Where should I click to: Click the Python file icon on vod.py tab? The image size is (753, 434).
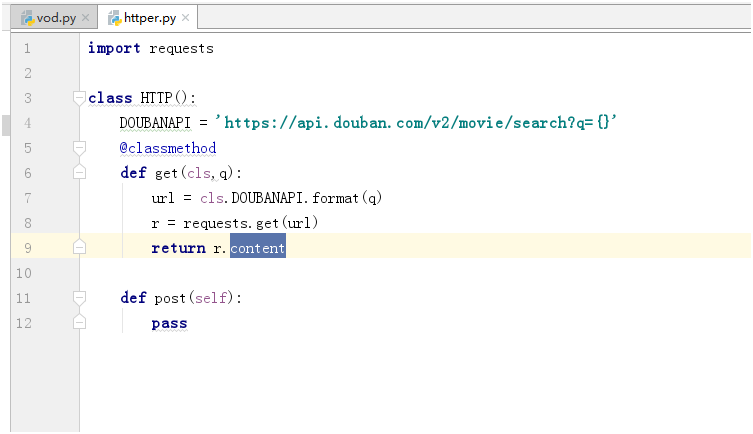[x=27, y=18]
